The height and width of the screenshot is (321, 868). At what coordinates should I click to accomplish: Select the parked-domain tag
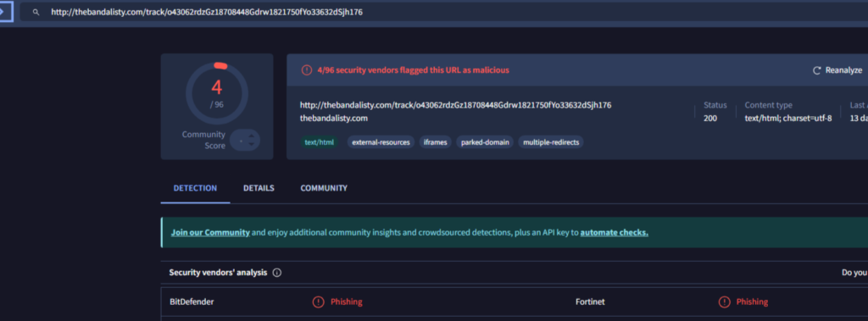[x=484, y=142]
